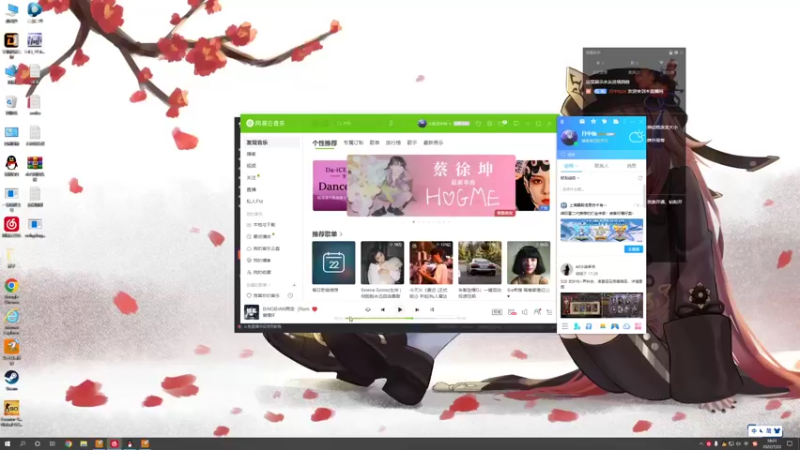The image size is (800, 450).
Task: Skip to next track in NetEase player
Action: 417,310
